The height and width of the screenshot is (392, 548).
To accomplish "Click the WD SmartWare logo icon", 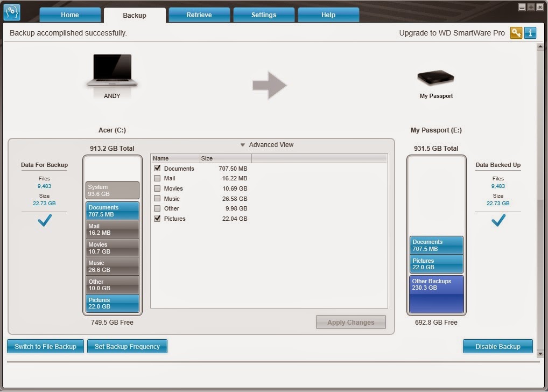I will pyautogui.click(x=11, y=12).
